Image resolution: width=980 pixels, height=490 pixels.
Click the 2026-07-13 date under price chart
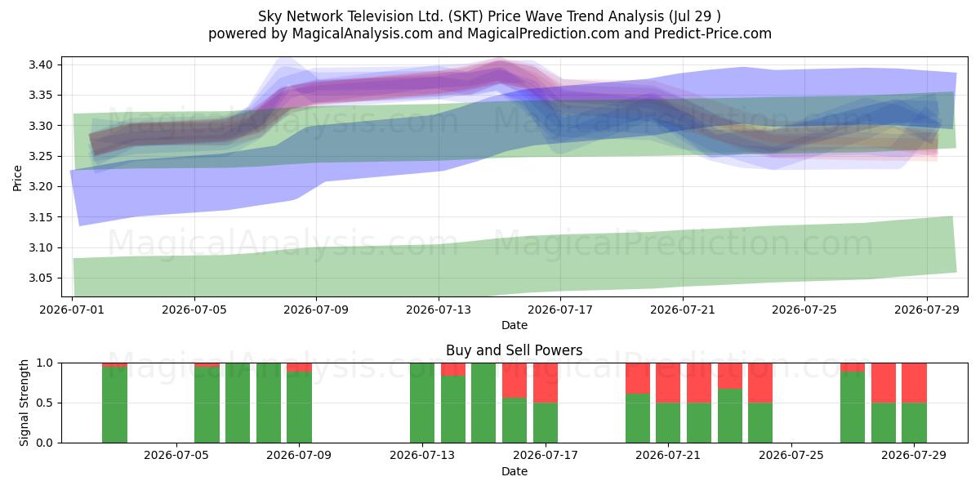pos(439,310)
